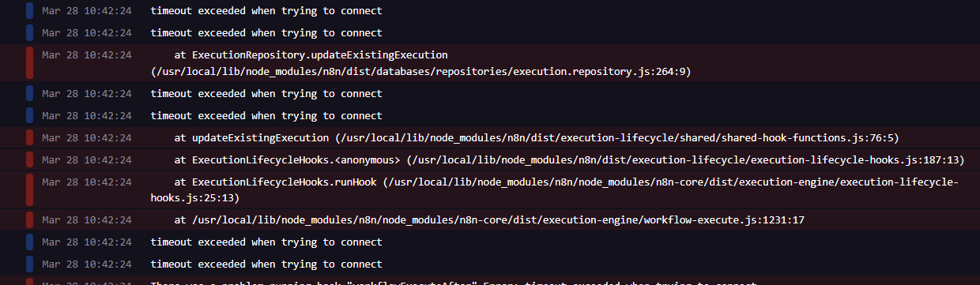Click red severity marker of shared-hook-functions.js log line
Image resolution: width=980 pixels, height=285 pixels.
(29, 138)
